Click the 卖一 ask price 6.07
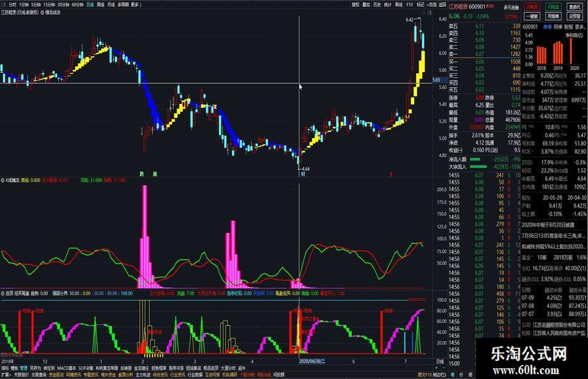This screenshot has width=588, height=379. [x=479, y=54]
